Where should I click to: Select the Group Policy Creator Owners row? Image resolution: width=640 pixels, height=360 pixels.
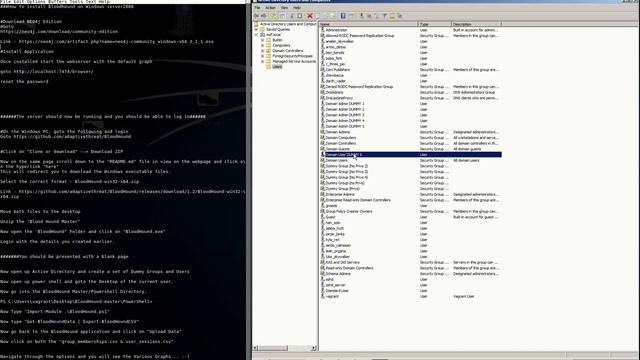click(x=410, y=211)
